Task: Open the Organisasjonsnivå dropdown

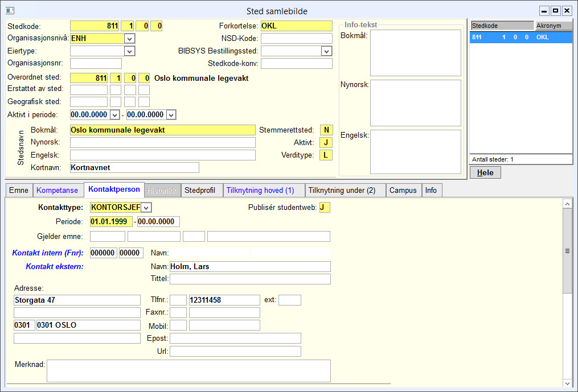Action: 129,38
